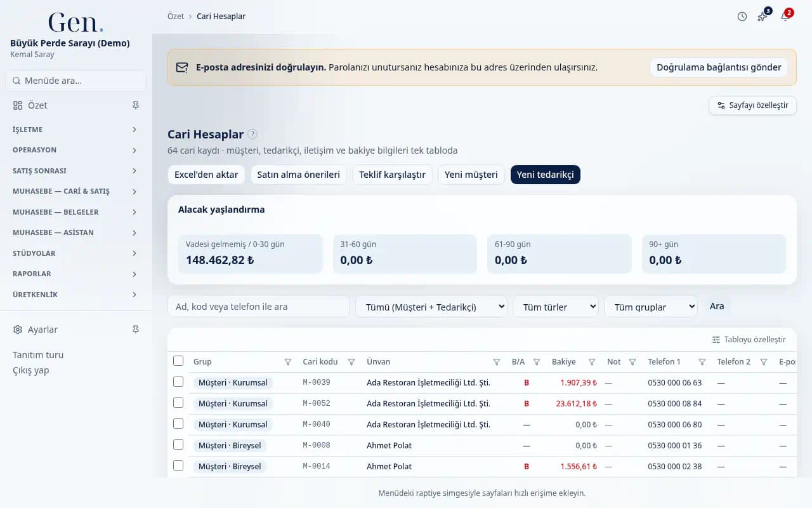Click the Ayarlar gear icon in sidebar
Image resolution: width=812 pixels, height=508 pixels.
(x=18, y=330)
